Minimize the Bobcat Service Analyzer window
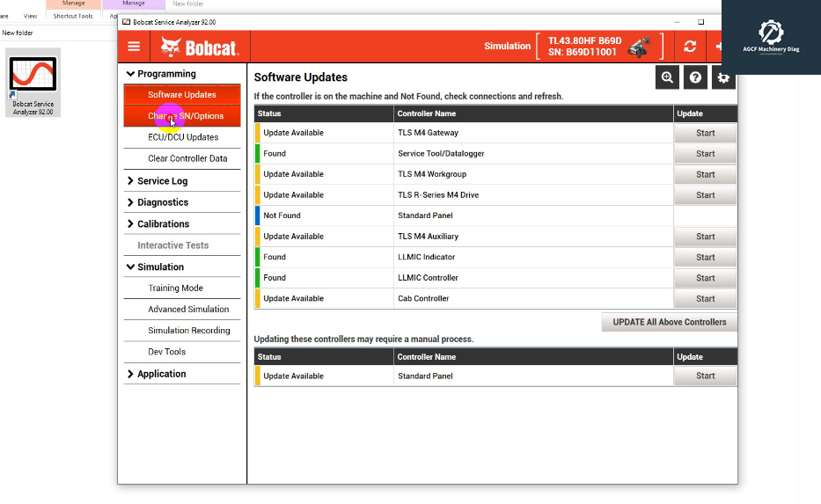The image size is (821, 504). (x=677, y=22)
